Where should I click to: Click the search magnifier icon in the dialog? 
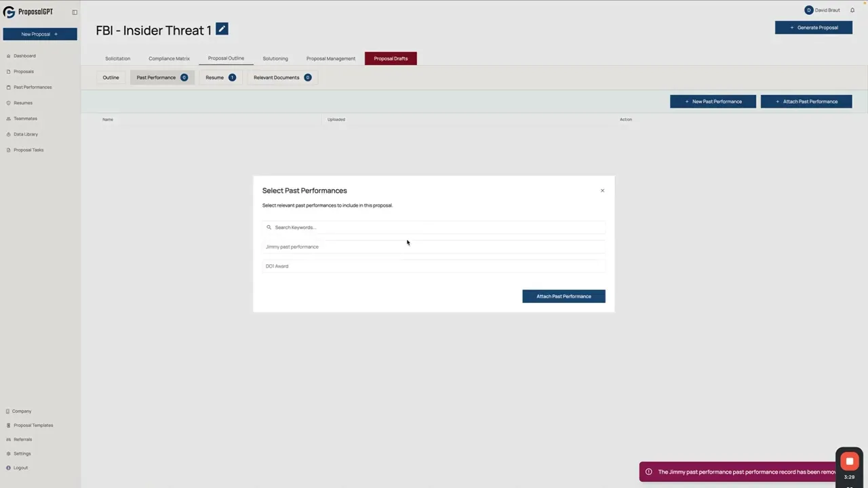click(269, 228)
